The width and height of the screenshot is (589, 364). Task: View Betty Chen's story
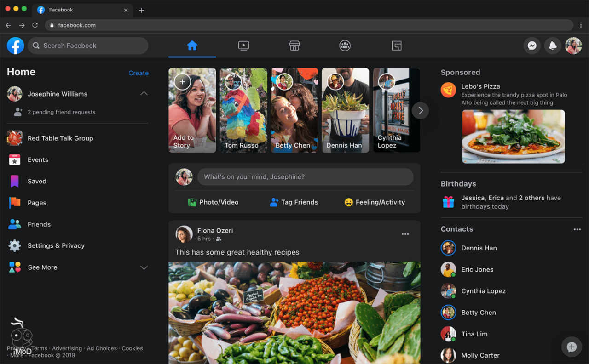[294, 110]
